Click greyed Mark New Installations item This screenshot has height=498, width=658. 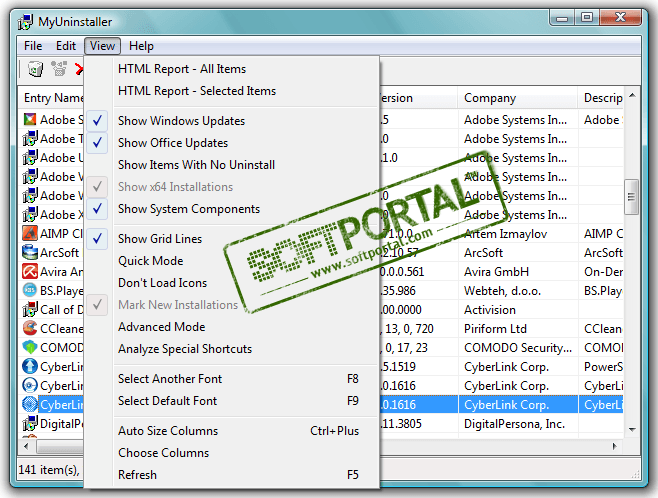[x=231, y=305]
